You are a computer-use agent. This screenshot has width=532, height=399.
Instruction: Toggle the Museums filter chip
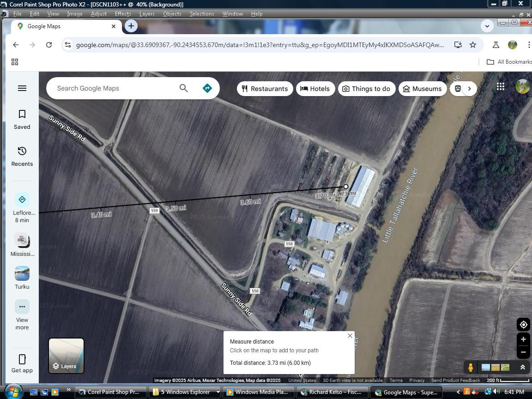422,89
